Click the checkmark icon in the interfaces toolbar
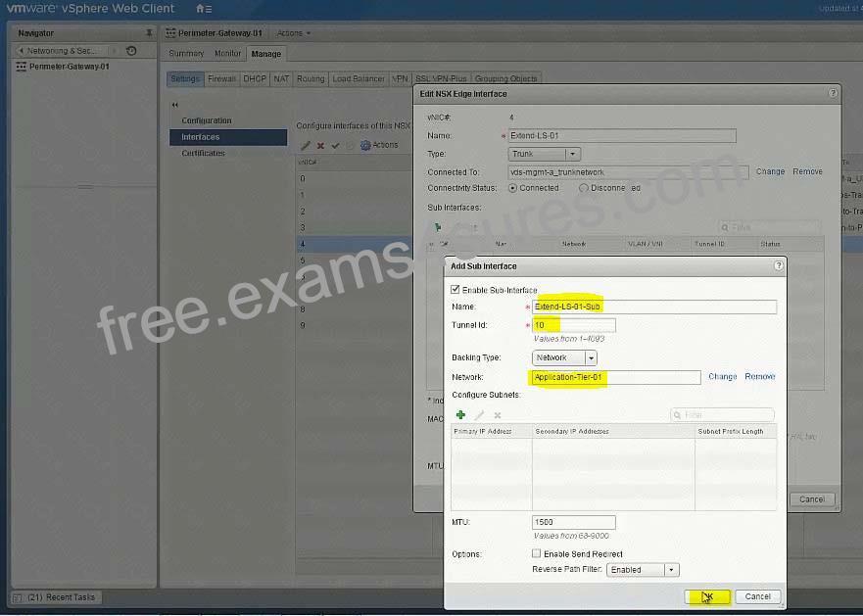 (x=335, y=145)
